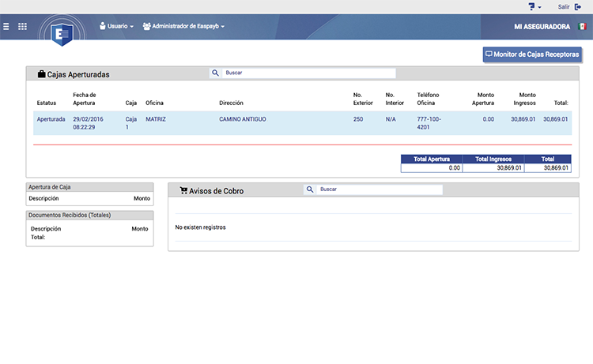This screenshot has width=593, height=364.
Task: Click the Salir link
Action: pyautogui.click(x=564, y=7)
